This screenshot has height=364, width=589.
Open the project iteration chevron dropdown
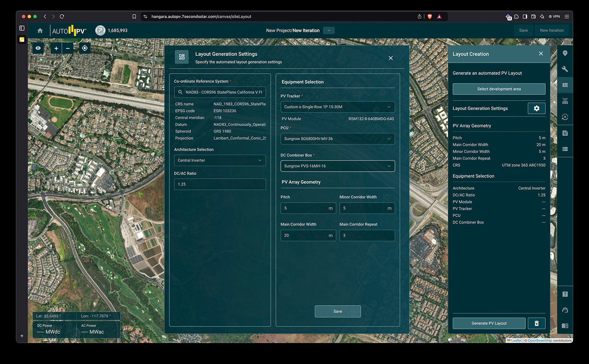(x=329, y=31)
